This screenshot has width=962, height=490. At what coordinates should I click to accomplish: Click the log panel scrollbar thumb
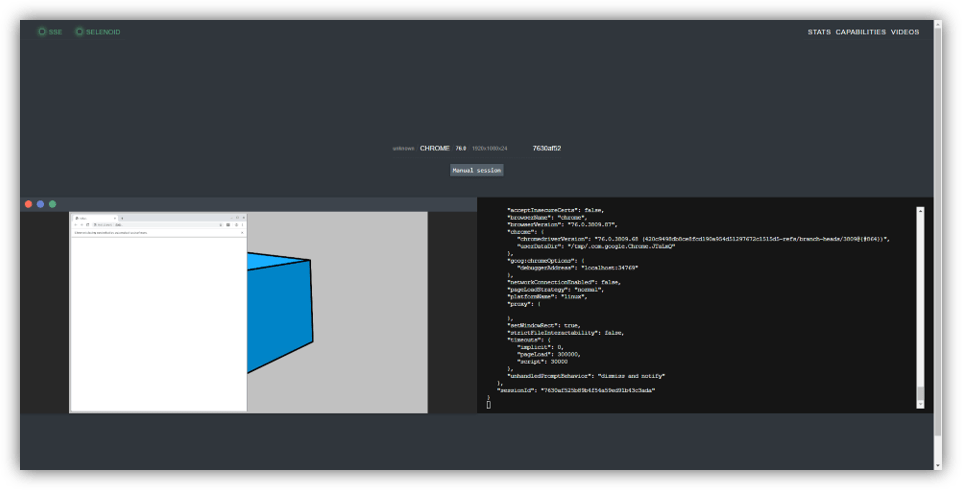tap(921, 392)
